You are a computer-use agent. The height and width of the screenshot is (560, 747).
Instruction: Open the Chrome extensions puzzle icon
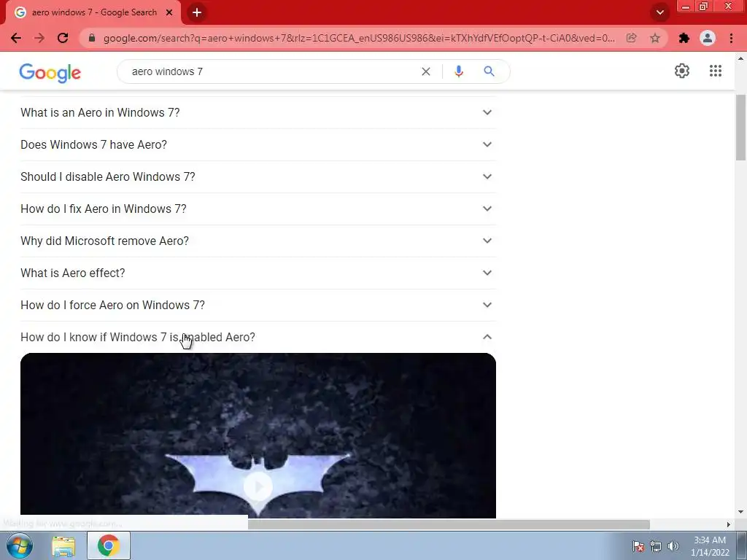(x=684, y=38)
